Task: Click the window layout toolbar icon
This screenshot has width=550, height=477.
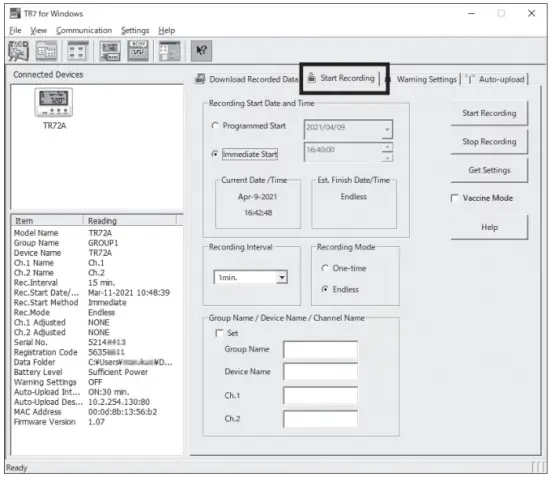Action: [169, 51]
